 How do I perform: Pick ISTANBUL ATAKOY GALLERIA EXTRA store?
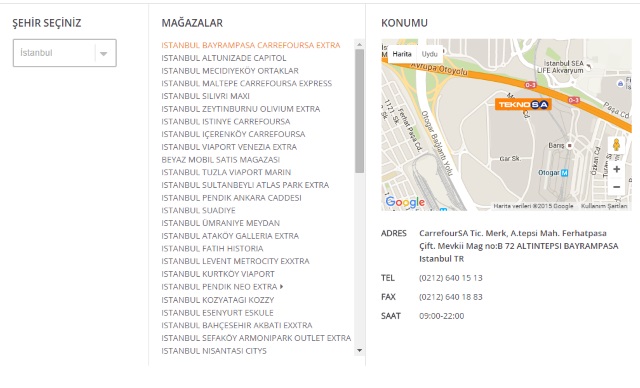pyautogui.click(x=230, y=236)
